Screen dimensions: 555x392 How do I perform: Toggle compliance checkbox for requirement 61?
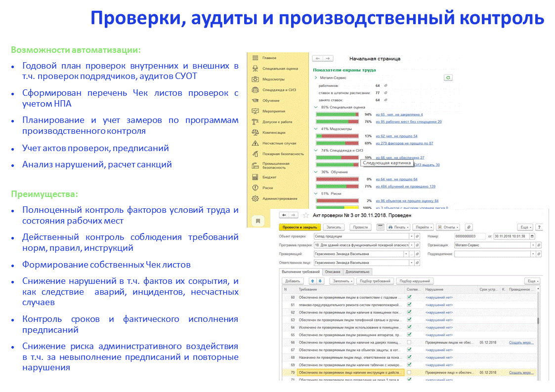(x=409, y=305)
